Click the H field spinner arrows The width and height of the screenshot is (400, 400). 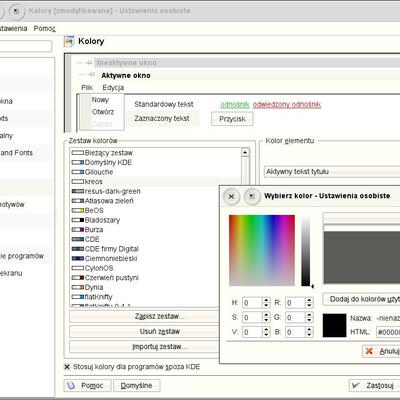tap(266, 303)
